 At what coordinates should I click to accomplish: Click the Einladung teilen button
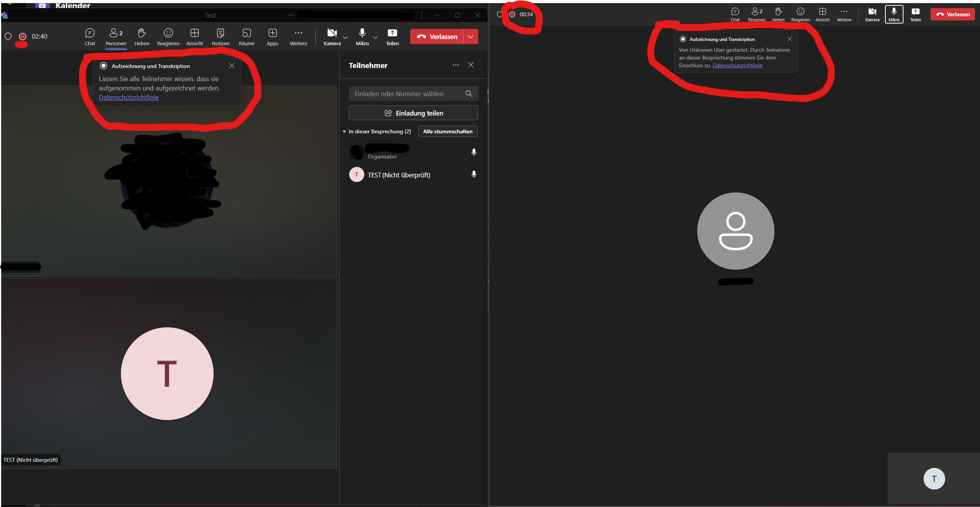click(413, 113)
